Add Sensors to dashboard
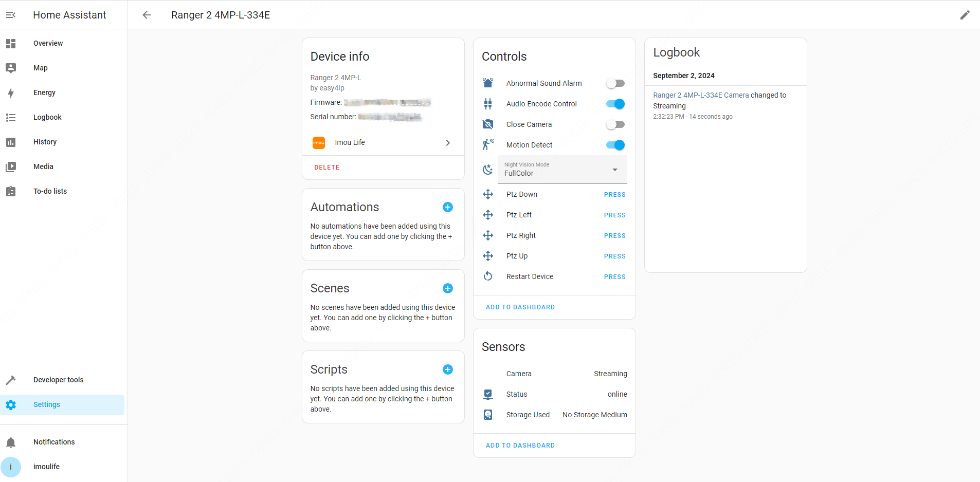The image size is (980, 482). [520, 446]
